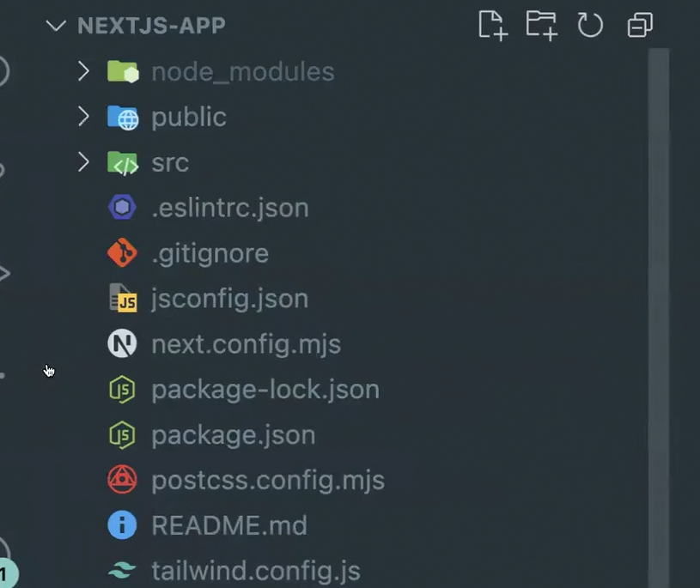Screen dimensions: 700x588
Task: Open the README.md file
Action: pyautogui.click(x=229, y=525)
